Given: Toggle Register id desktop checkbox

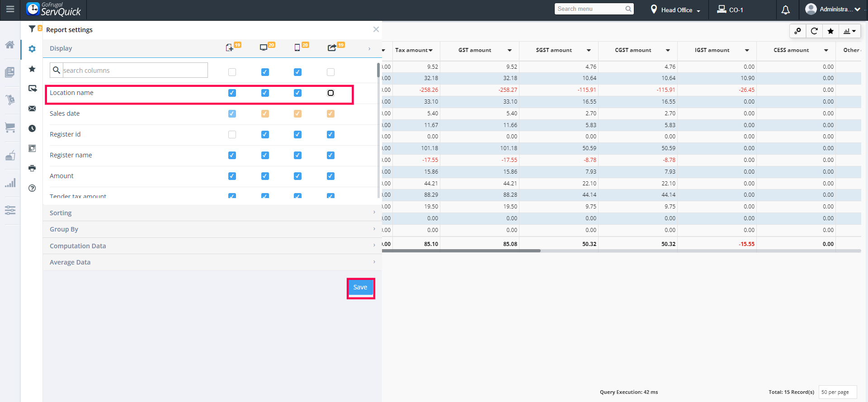Looking at the screenshot, I should tap(265, 134).
